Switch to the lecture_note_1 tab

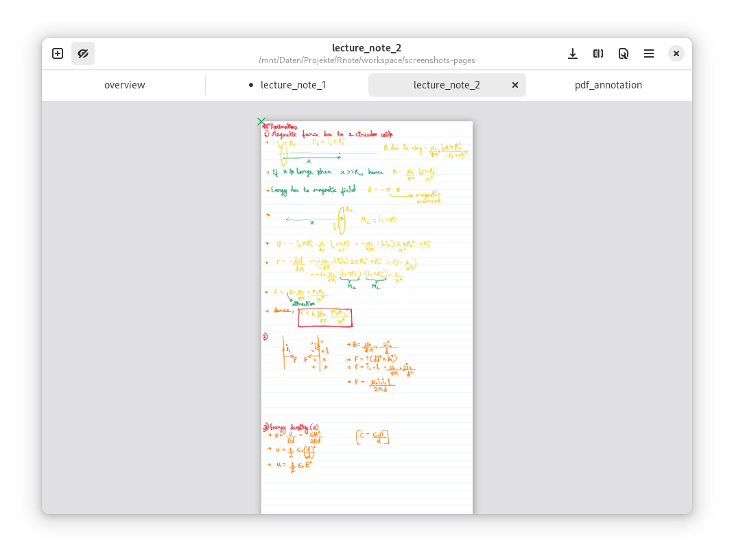(x=287, y=85)
